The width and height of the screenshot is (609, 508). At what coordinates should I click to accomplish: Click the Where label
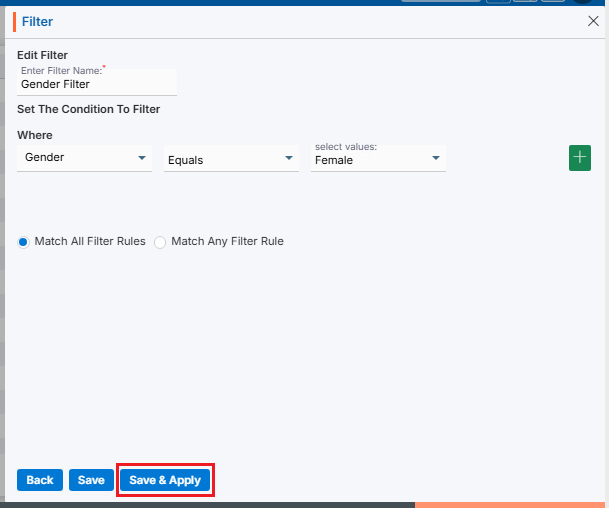click(35, 135)
